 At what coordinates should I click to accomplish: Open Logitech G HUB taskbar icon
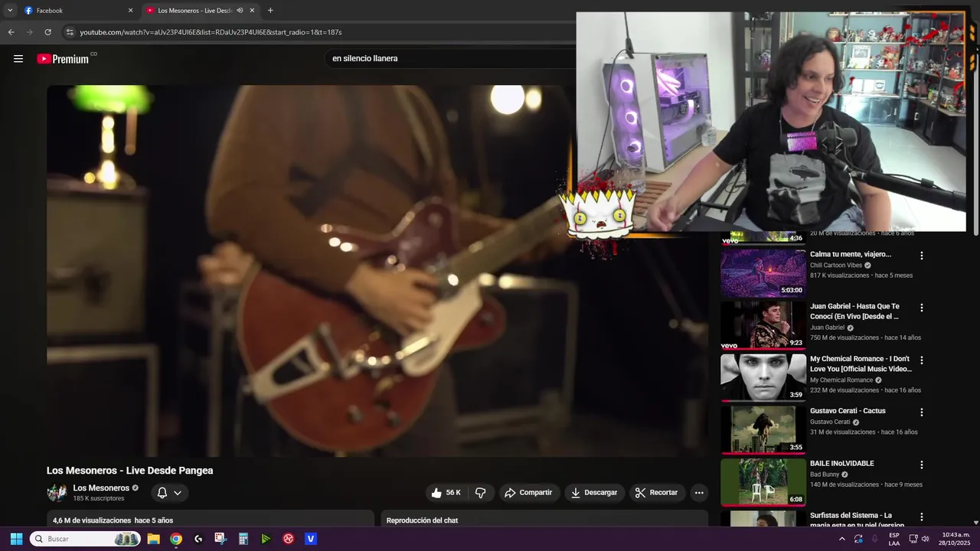(x=198, y=539)
